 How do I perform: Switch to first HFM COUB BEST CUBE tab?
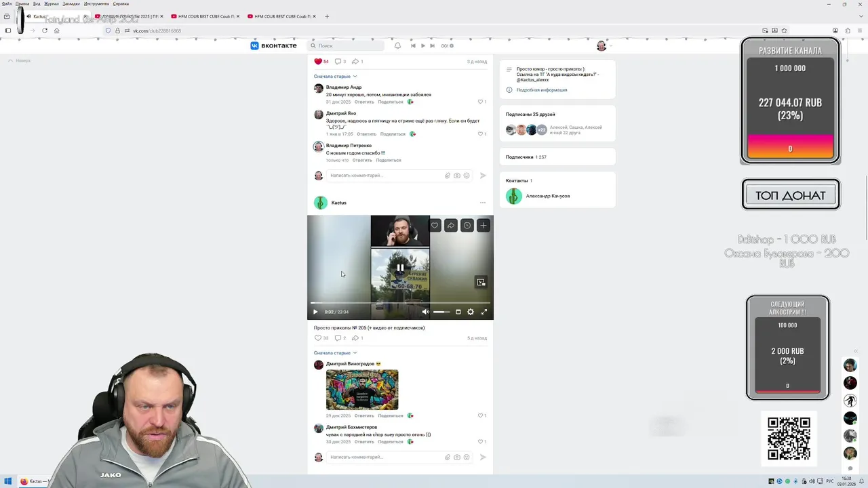205,16
